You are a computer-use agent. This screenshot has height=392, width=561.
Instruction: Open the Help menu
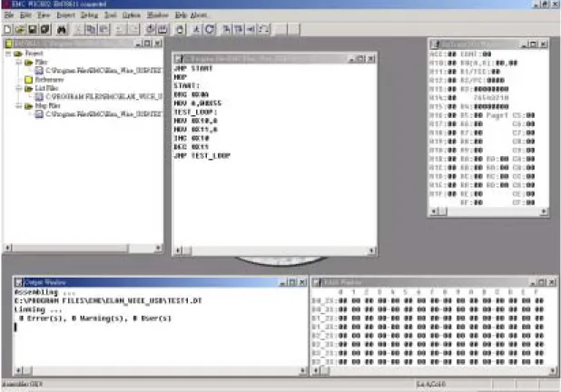point(181,15)
